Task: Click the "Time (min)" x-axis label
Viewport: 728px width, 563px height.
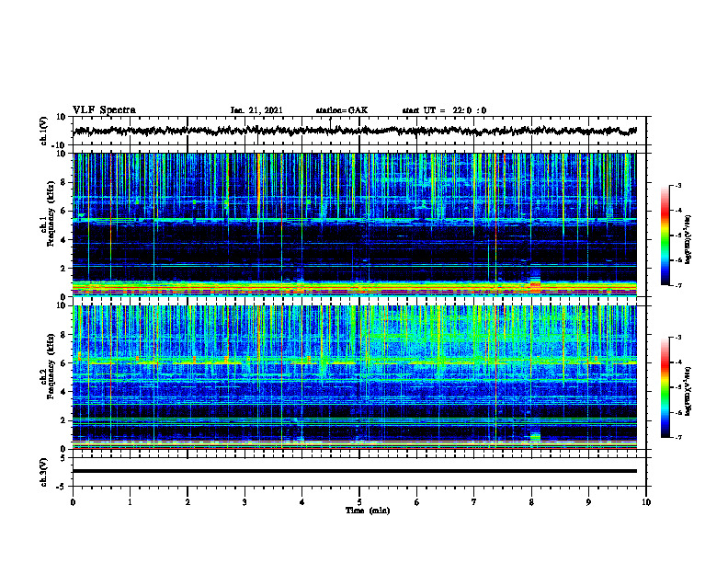Action: coord(368,511)
